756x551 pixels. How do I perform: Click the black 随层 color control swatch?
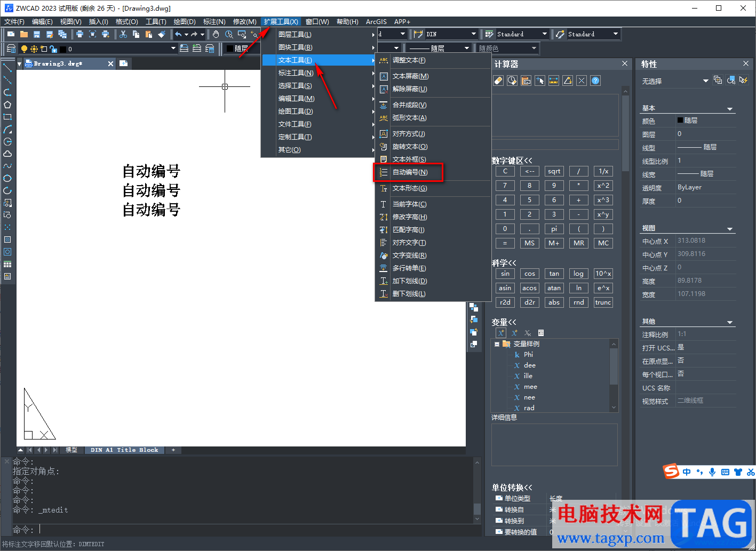tap(230, 49)
